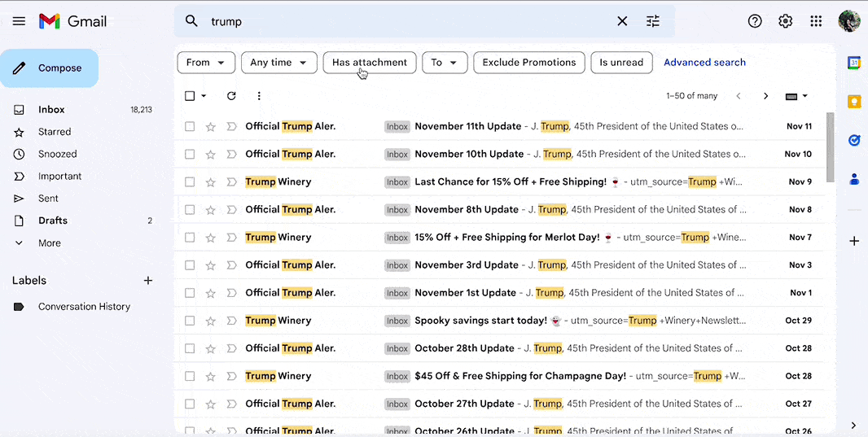Check the box for November 10th Update email
This screenshot has width=868, height=437.
click(190, 155)
